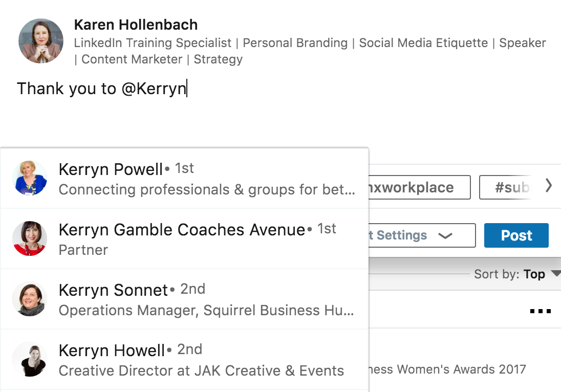Click the blue Post button

[x=516, y=235]
